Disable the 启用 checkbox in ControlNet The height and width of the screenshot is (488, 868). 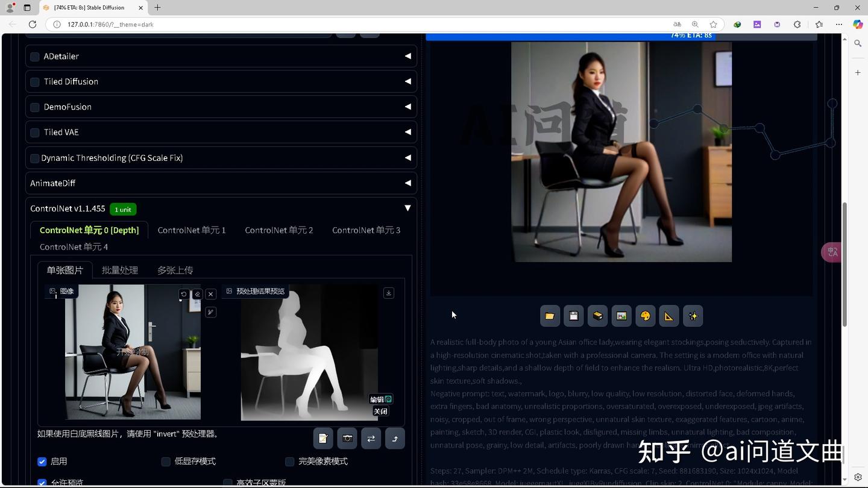click(x=42, y=461)
